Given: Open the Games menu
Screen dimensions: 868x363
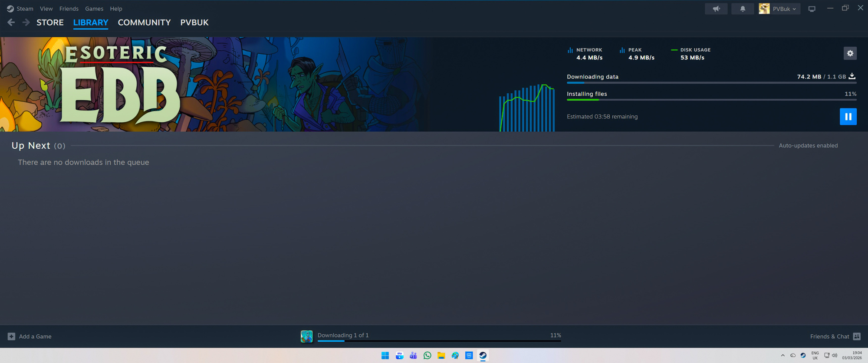Looking at the screenshot, I should pyautogui.click(x=94, y=9).
